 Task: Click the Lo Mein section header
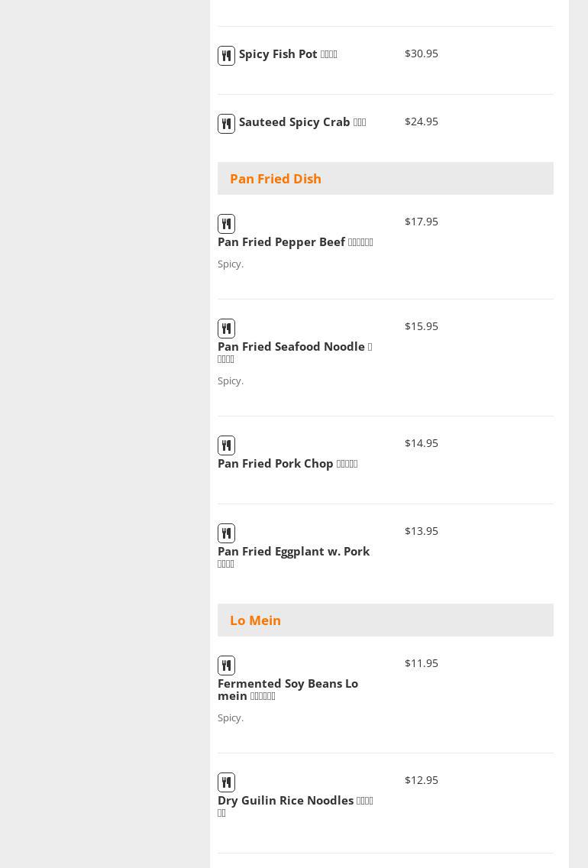255,620
